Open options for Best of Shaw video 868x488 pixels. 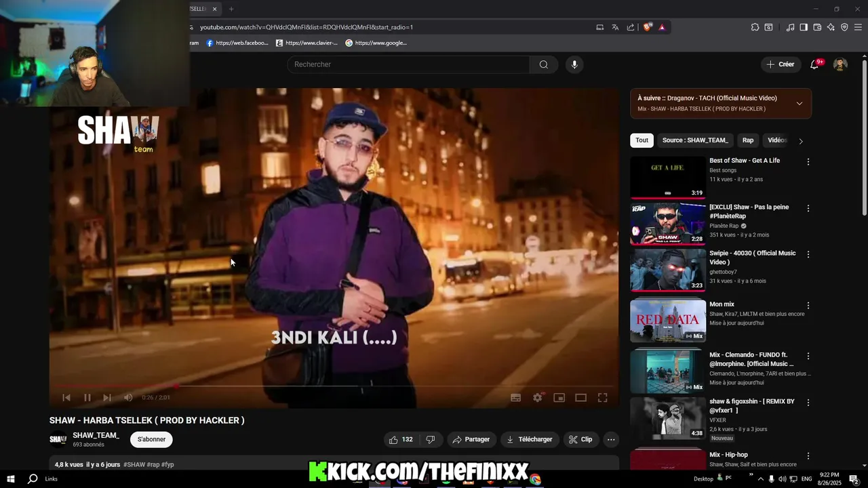[x=808, y=162]
